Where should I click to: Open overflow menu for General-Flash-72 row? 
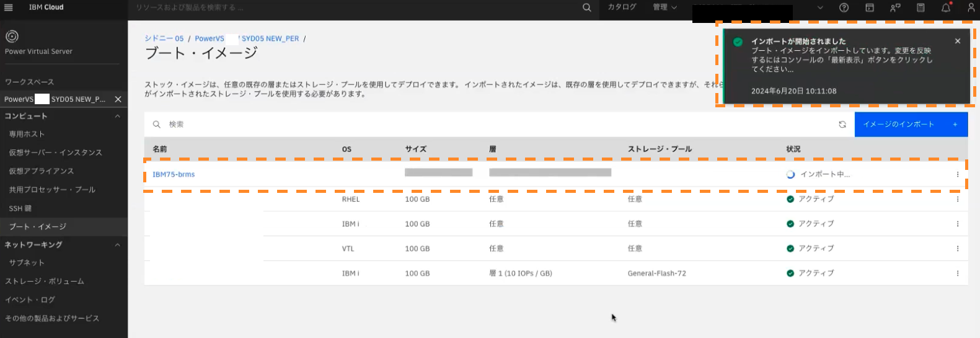point(958,274)
